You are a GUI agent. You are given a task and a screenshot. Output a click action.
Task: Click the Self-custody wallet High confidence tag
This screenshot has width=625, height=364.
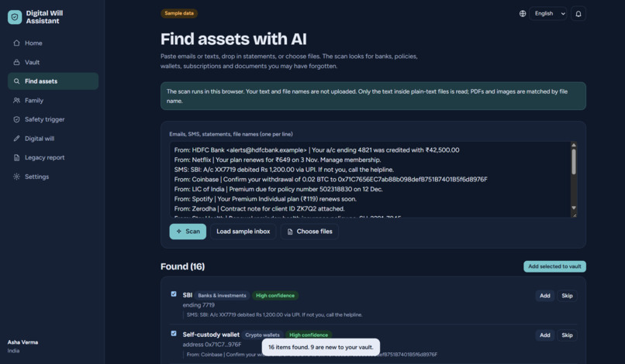tap(309, 335)
